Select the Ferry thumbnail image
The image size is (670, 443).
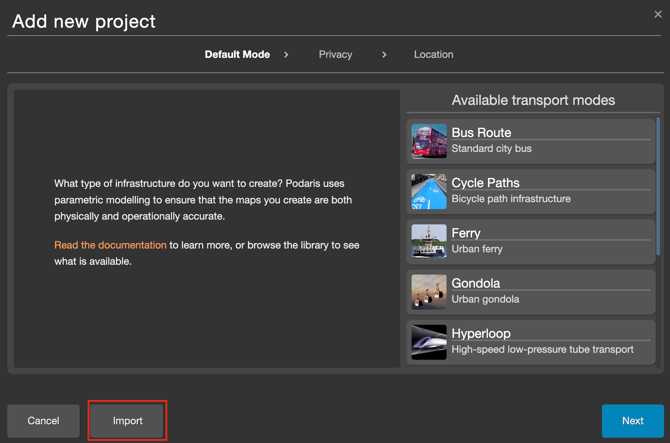[x=429, y=241]
